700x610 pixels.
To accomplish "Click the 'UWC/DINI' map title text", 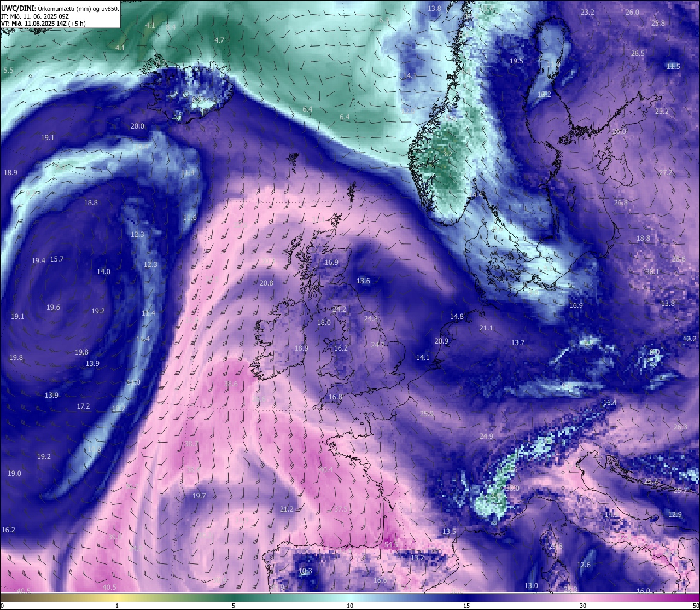I will pos(18,9).
